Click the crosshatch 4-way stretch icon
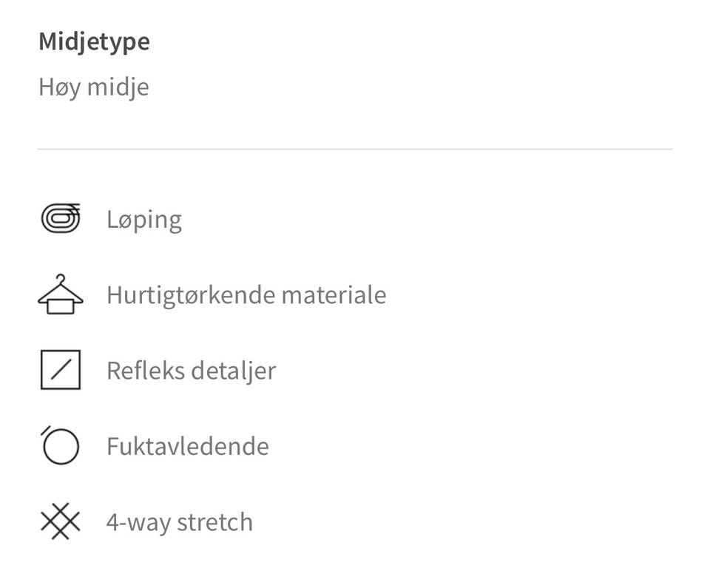 tap(61, 521)
